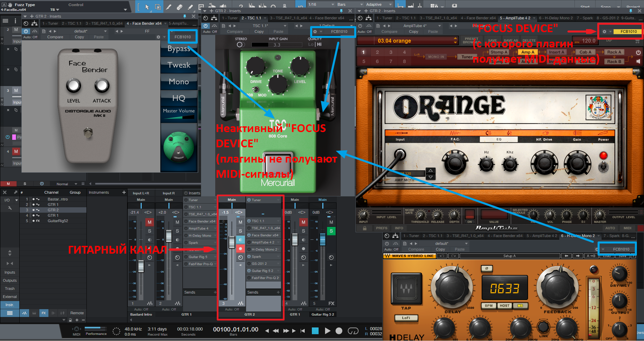Image resolution: width=644 pixels, height=341 pixels.
Task: Click the lock icon below console channel list
Action: (x=70, y=320)
